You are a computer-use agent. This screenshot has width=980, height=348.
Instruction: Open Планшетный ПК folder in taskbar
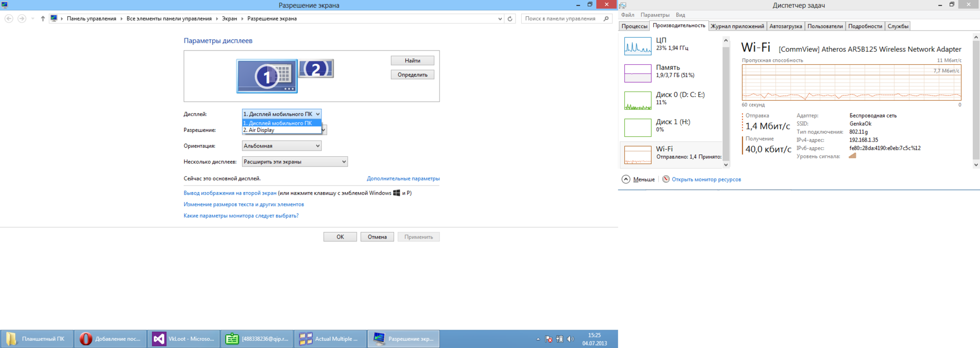pyautogui.click(x=37, y=339)
